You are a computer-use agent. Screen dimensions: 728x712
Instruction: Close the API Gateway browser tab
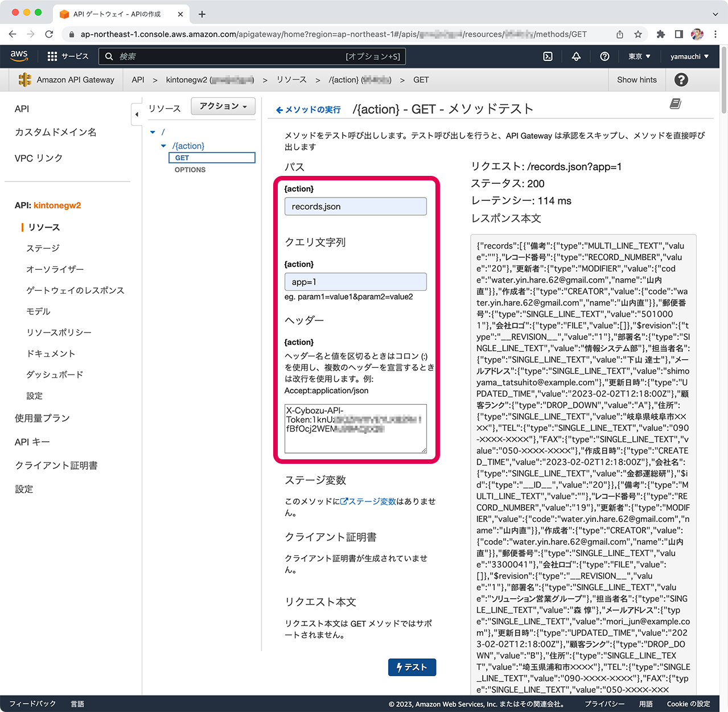click(x=180, y=14)
